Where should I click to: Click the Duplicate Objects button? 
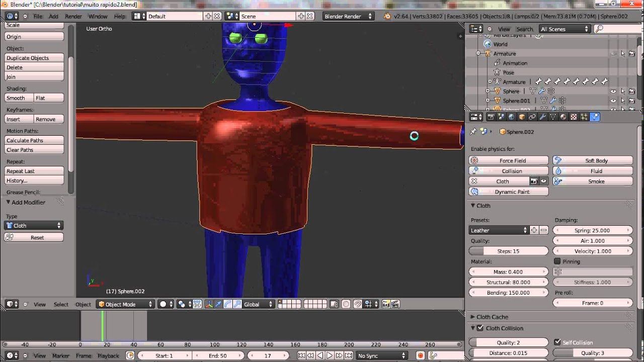(x=34, y=58)
